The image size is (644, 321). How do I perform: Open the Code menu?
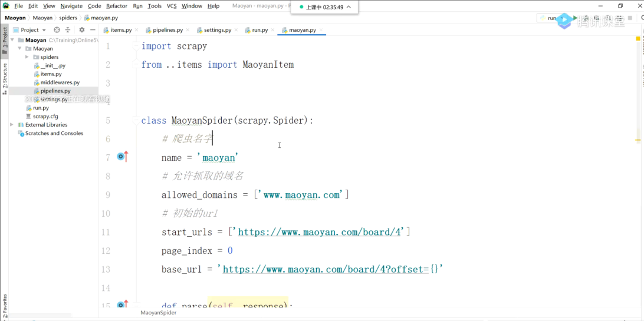(94, 6)
